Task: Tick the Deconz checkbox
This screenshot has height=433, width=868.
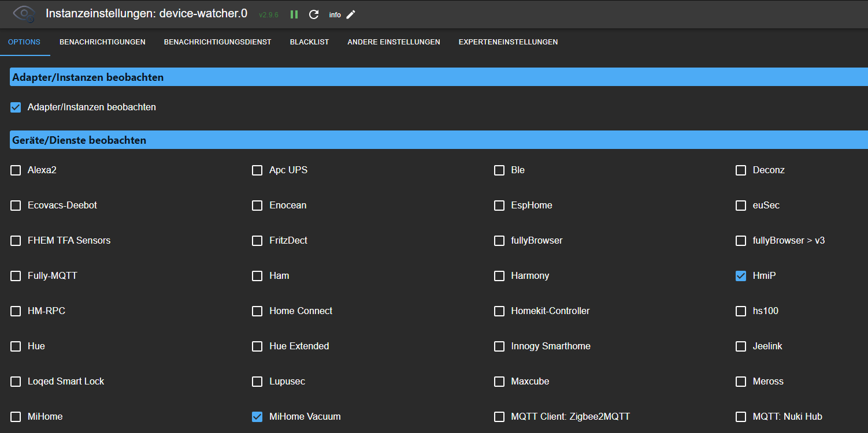Action: [741, 170]
